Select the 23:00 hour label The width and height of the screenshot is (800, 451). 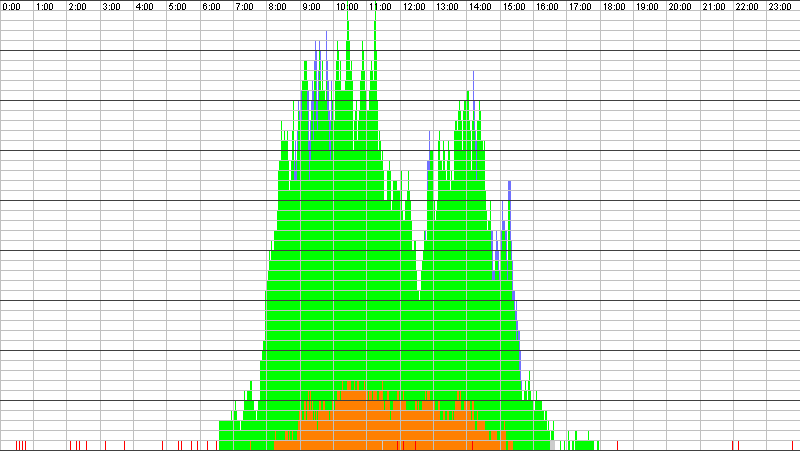(780, 7)
